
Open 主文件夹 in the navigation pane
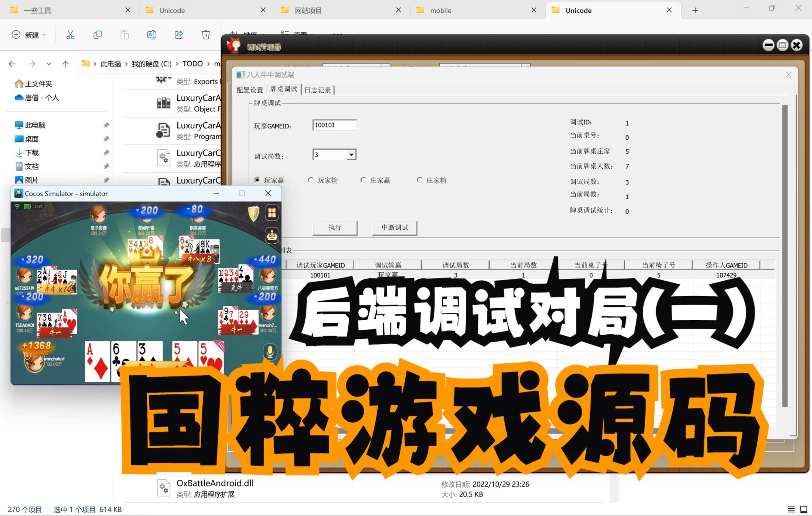coord(33,84)
